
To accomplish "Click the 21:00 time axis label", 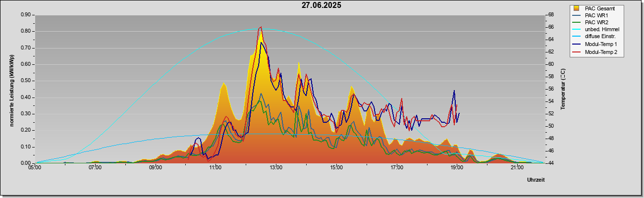I will coord(517,168).
